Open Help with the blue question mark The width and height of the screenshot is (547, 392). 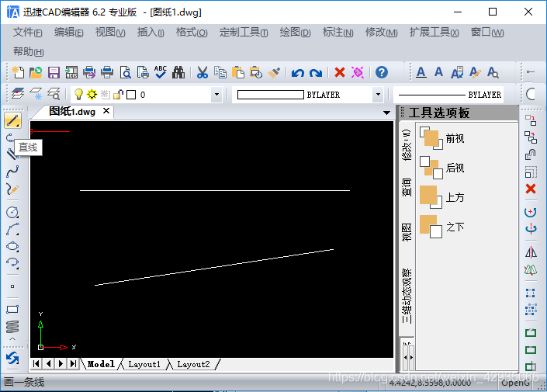click(x=382, y=72)
